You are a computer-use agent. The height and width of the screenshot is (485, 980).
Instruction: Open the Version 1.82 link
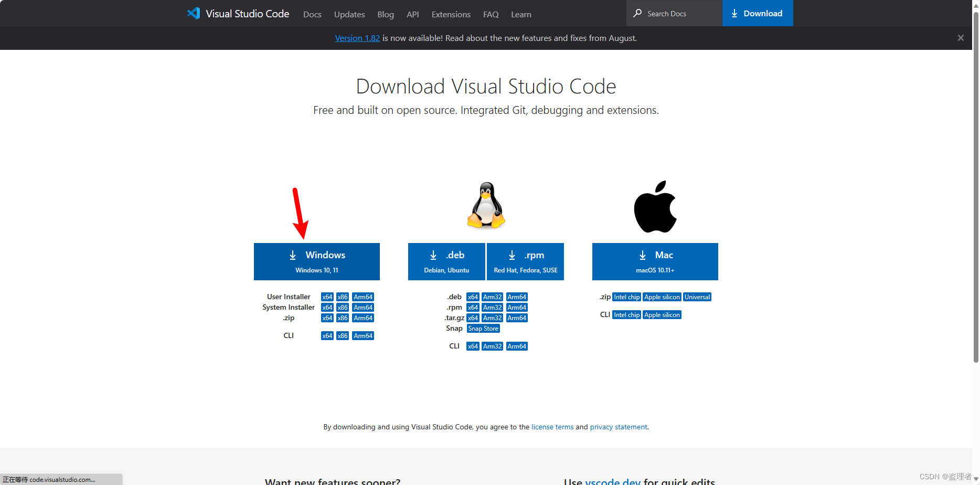click(x=357, y=38)
